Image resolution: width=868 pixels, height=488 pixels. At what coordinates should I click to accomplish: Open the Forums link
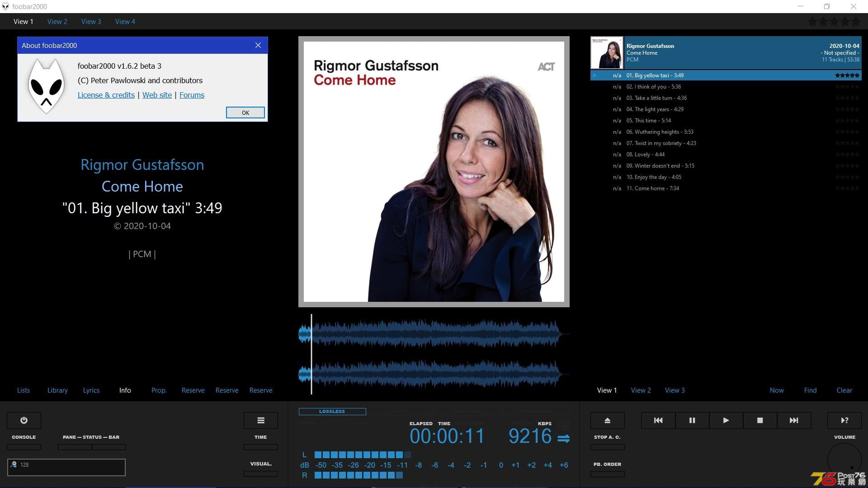coord(192,95)
